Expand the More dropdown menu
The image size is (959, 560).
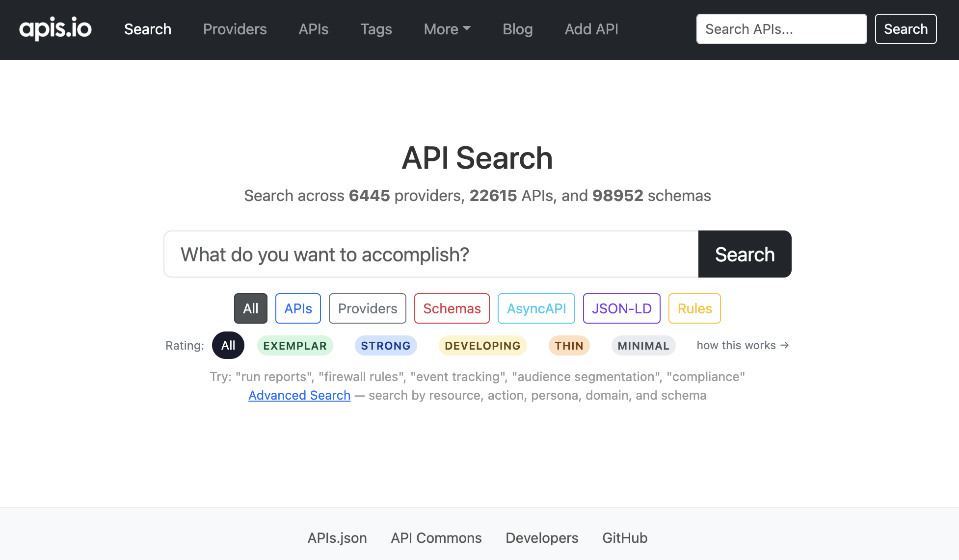pos(447,29)
